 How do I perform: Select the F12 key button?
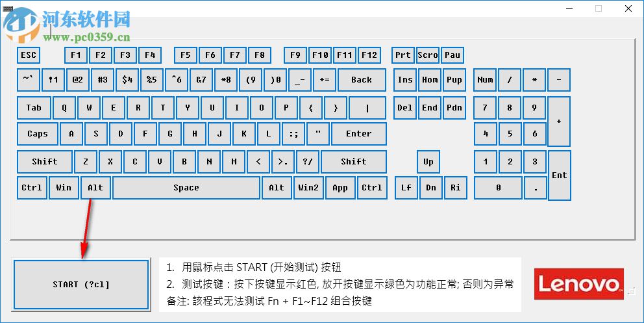pos(369,55)
